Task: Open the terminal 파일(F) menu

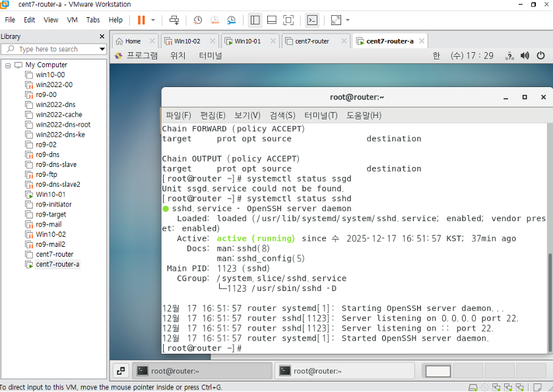Action: tap(178, 115)
